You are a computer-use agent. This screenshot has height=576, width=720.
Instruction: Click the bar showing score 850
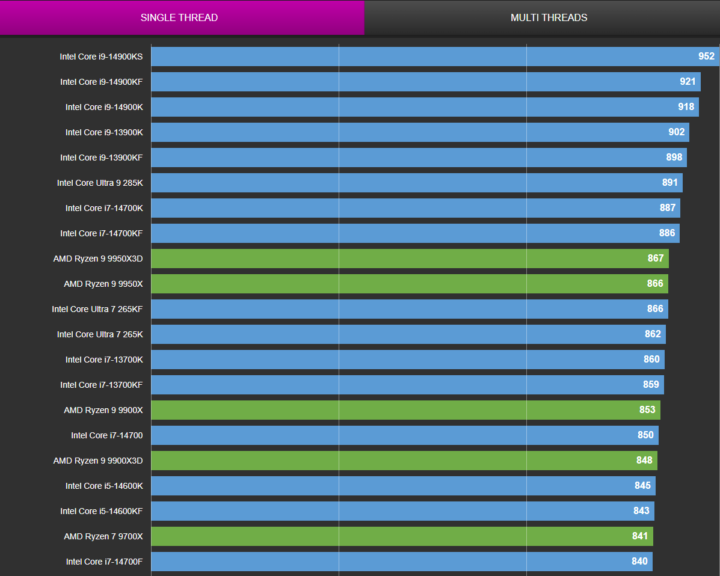point(404,435)
